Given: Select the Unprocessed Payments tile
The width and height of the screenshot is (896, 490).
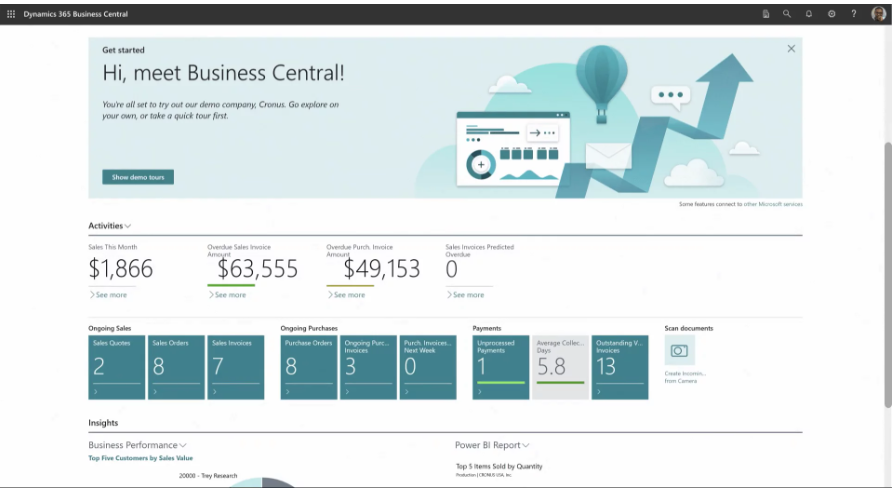Looking at the screenshot, I should [x=501, y=367].
